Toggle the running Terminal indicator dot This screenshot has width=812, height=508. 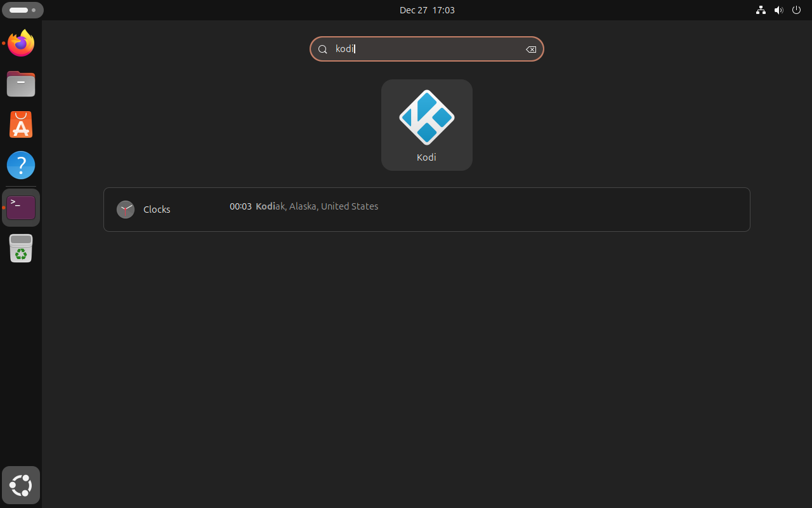click(4, 207)
